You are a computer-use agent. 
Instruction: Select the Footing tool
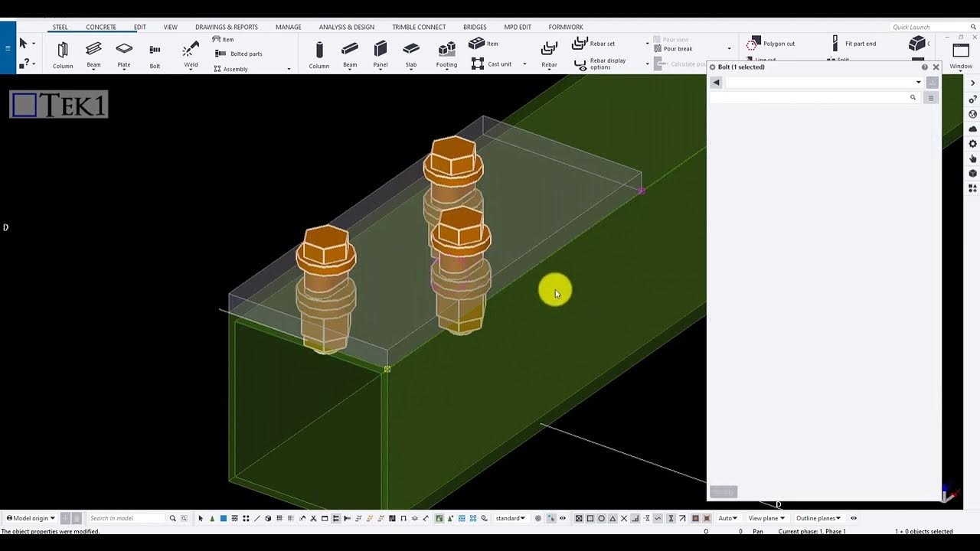446,54
